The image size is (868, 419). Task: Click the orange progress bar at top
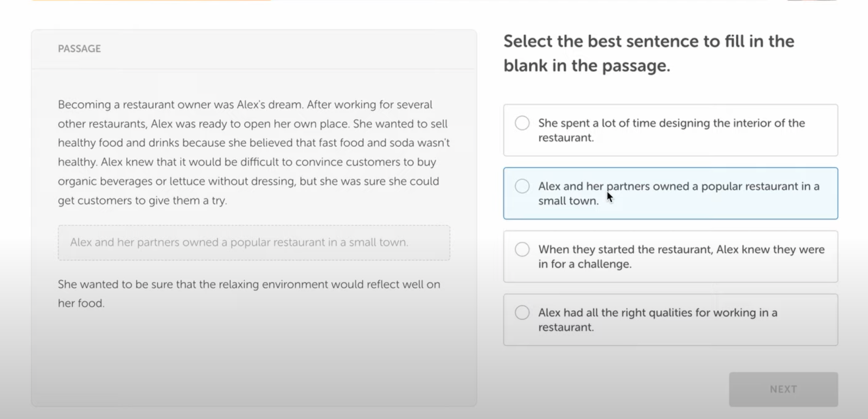point(152,1)
